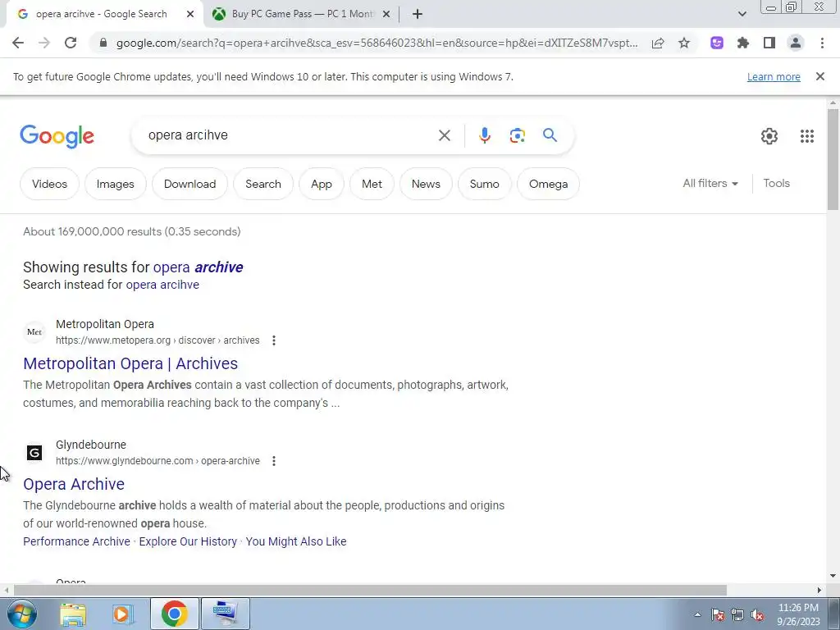This screenshot has height=630, width=840.
Task: Open the Chrome profile avatar
Action: coord(796,43)
